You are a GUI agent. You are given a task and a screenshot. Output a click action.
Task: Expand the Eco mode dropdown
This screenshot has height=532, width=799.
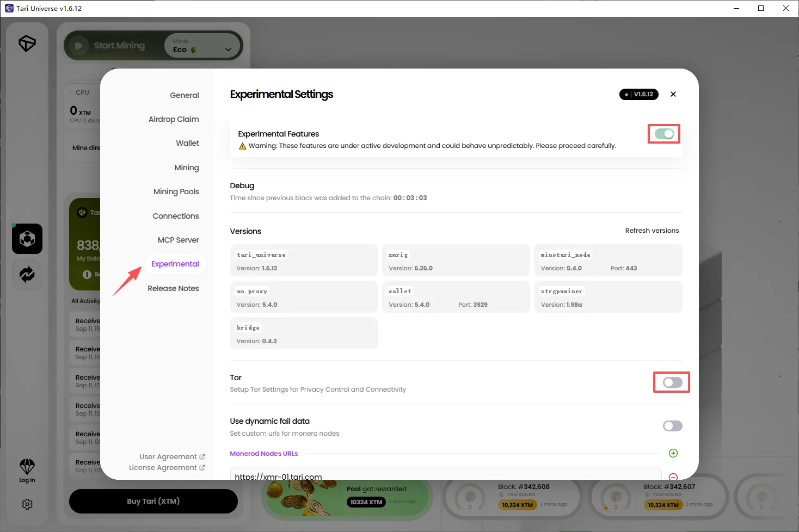point(203,46)
